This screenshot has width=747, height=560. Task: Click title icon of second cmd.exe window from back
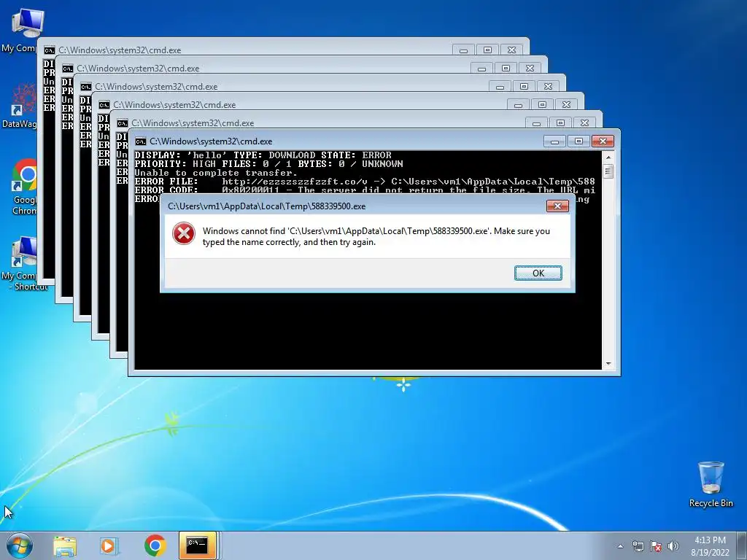click(x=67, y=69)
